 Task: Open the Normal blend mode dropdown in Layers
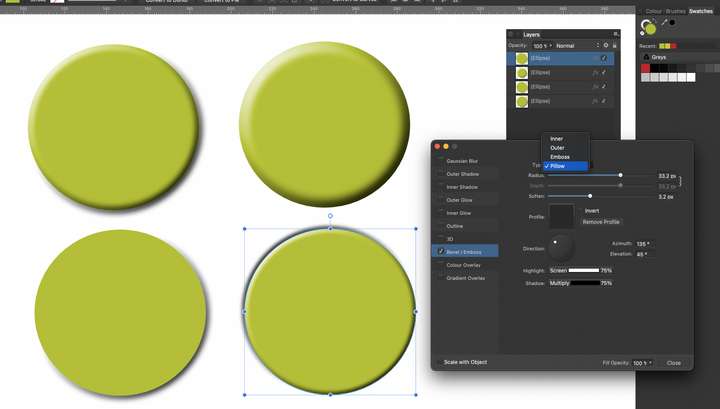(578, 46)
